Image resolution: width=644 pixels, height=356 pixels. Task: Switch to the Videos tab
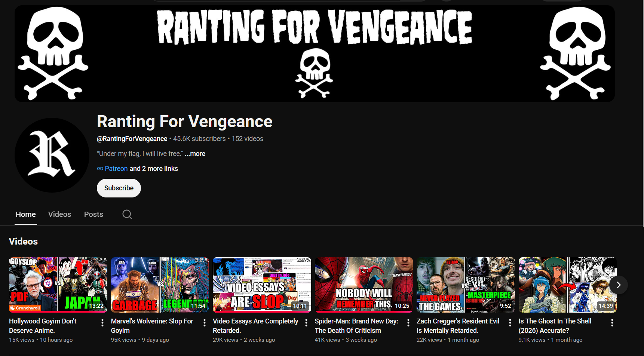pyautogui.click(x=59, y=214)
